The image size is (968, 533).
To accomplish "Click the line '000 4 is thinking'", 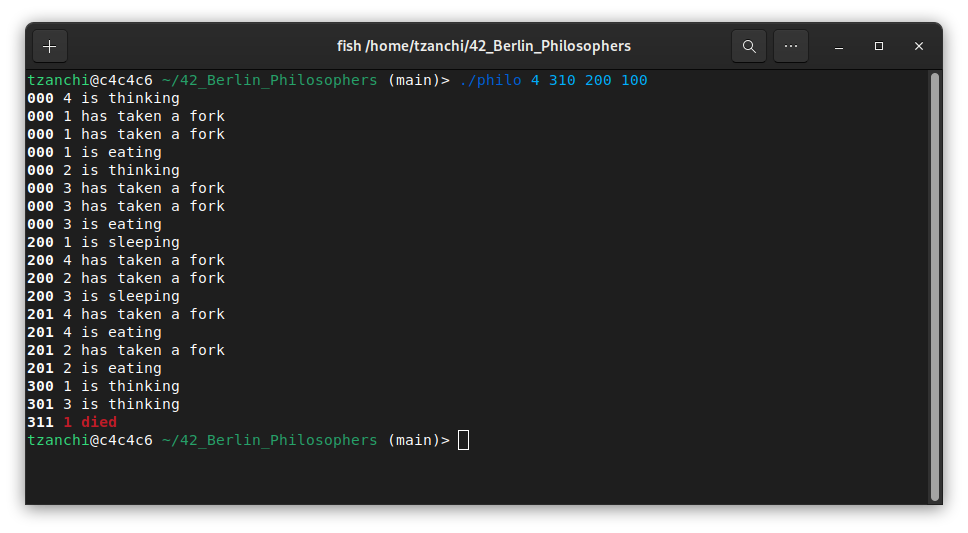I will tap(103, 98).
